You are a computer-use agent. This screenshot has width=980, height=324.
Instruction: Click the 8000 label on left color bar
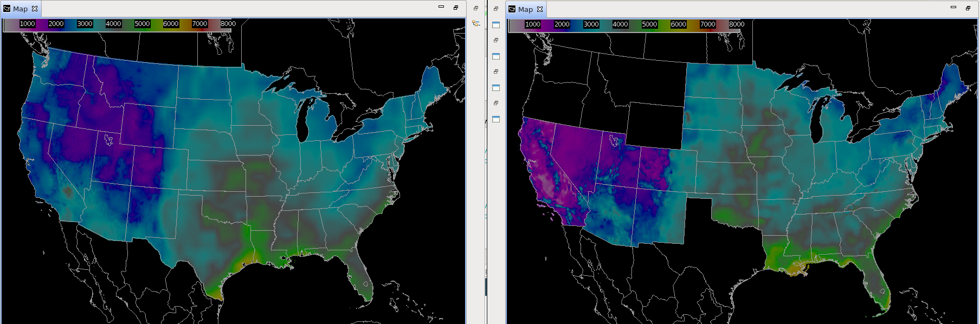click(228, 24)
